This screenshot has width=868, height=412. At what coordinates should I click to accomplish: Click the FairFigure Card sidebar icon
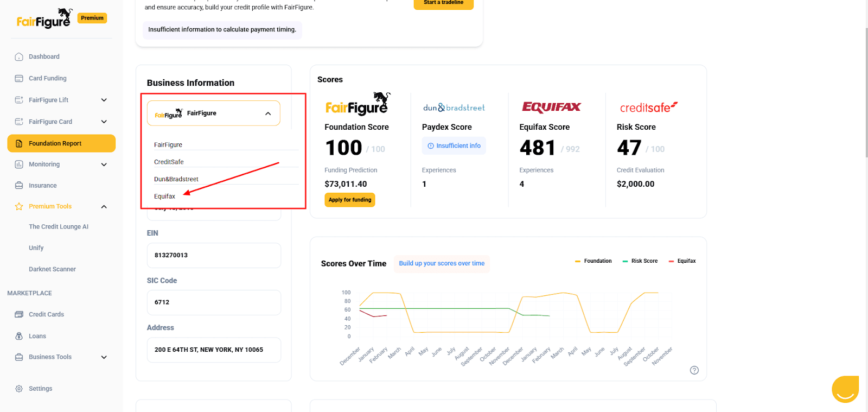coord(19,122)
